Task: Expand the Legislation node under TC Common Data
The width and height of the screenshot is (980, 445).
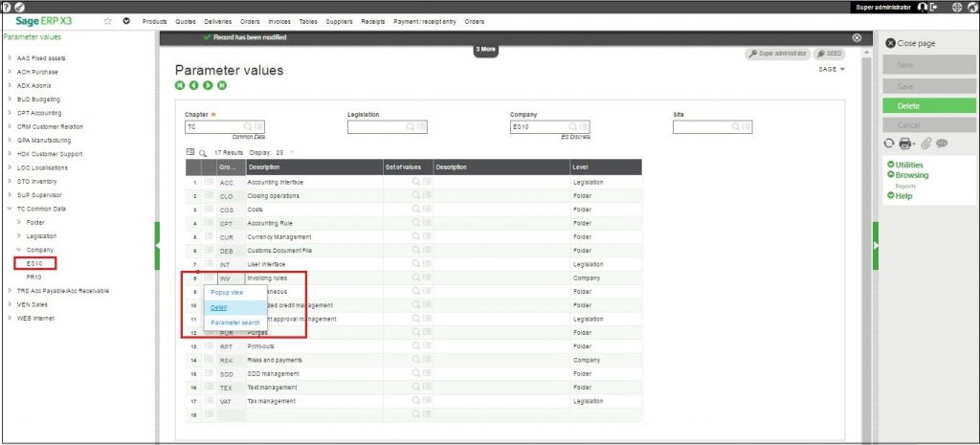Action: (x=19, y=236)
